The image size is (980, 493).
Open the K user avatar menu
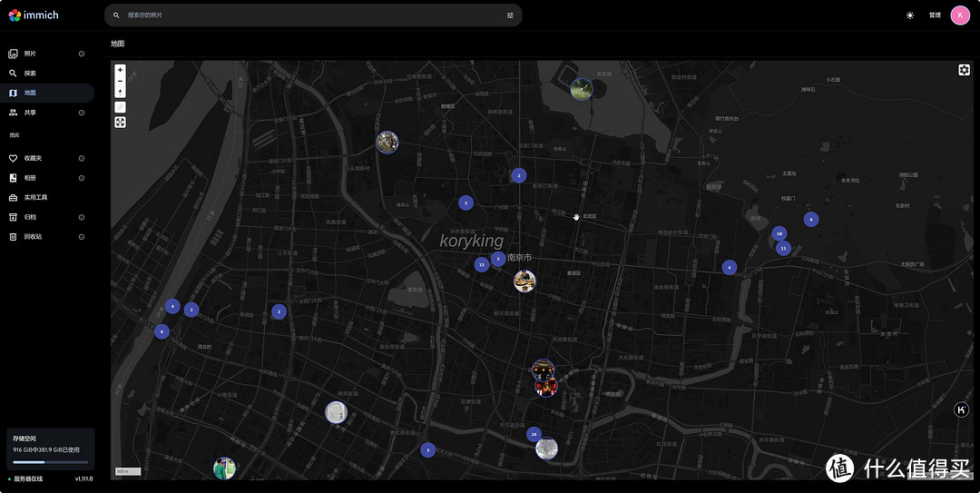960,15
